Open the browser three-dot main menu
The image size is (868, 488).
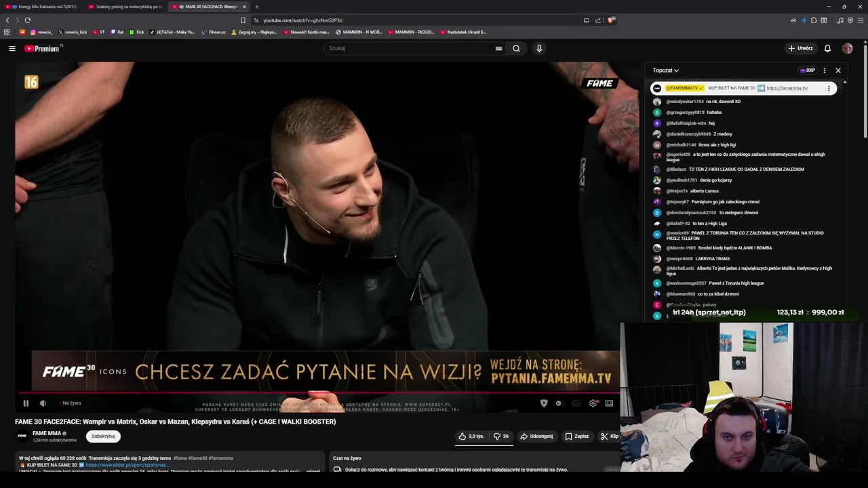tap(860, 20)
